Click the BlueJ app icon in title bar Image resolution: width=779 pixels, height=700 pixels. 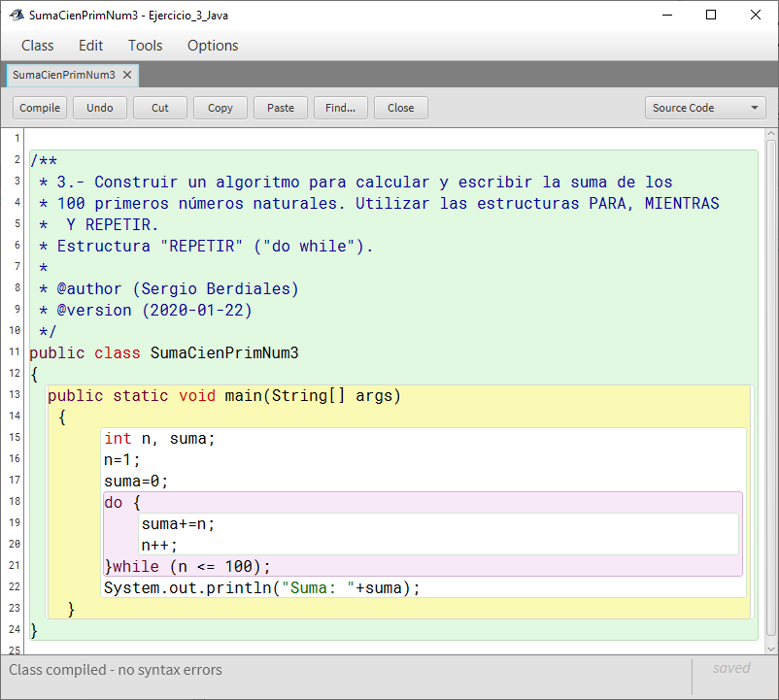pos(16,16)
